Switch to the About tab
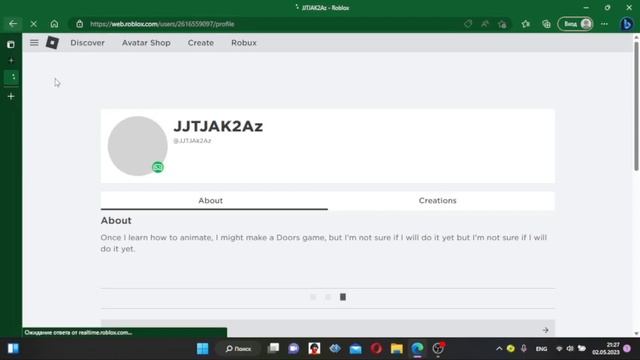Viewport: 640px width, 360px height. click(214, 200)
